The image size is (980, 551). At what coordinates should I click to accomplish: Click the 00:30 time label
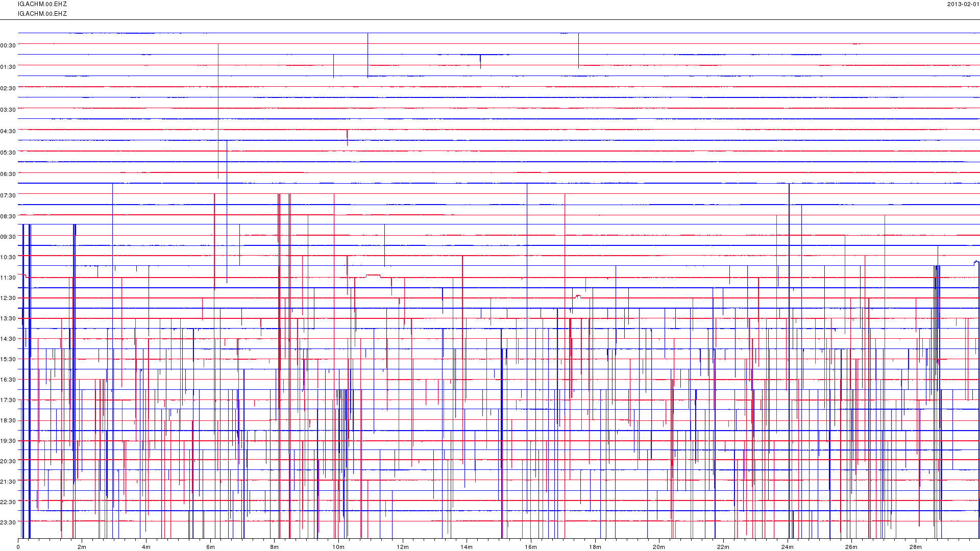(x=8, y=45)
